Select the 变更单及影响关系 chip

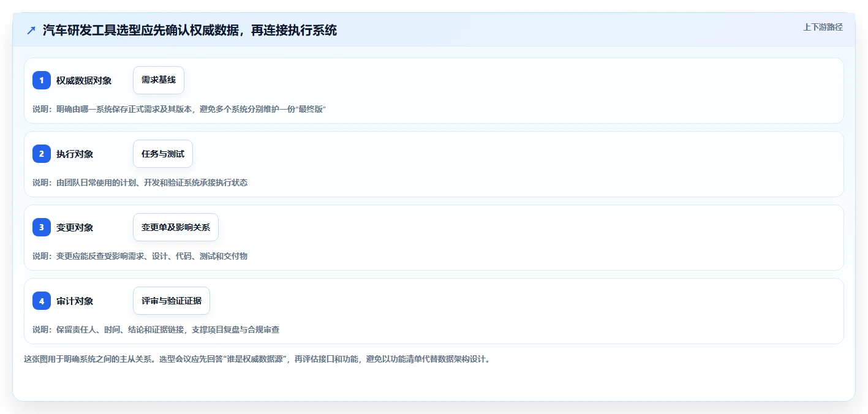tap(176, 227)
